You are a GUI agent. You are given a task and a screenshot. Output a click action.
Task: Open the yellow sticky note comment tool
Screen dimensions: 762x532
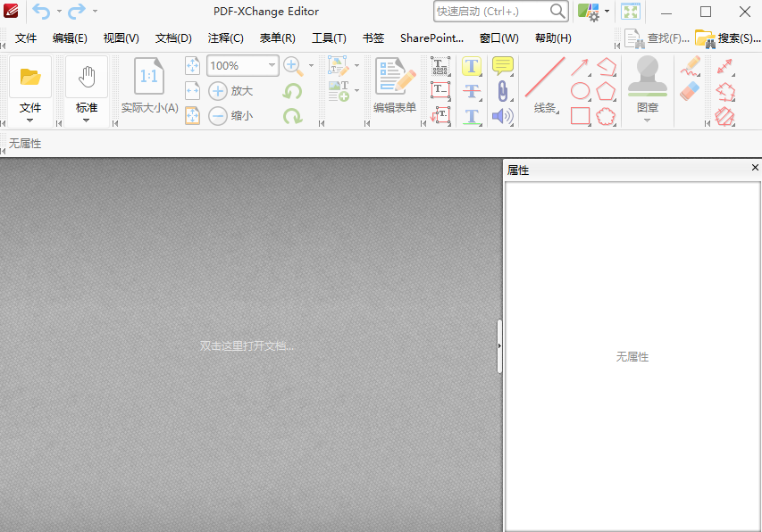tap(503, 65)
